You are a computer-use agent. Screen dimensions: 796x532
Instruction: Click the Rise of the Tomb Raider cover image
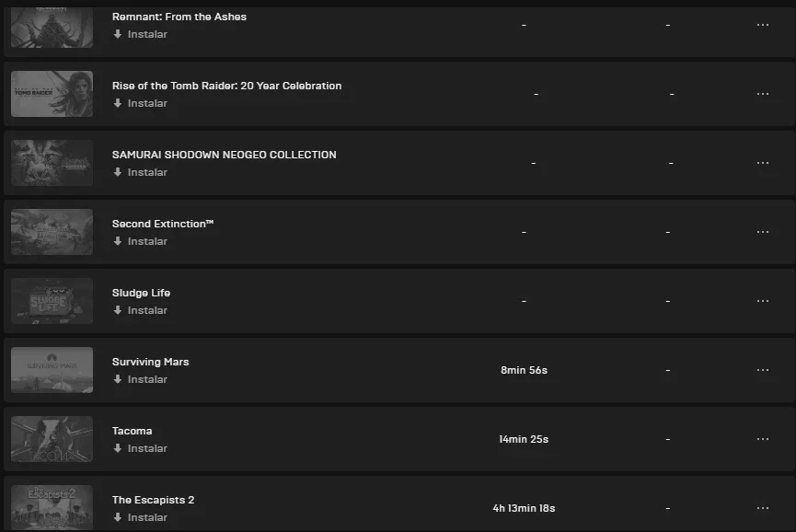click(52, 94)
